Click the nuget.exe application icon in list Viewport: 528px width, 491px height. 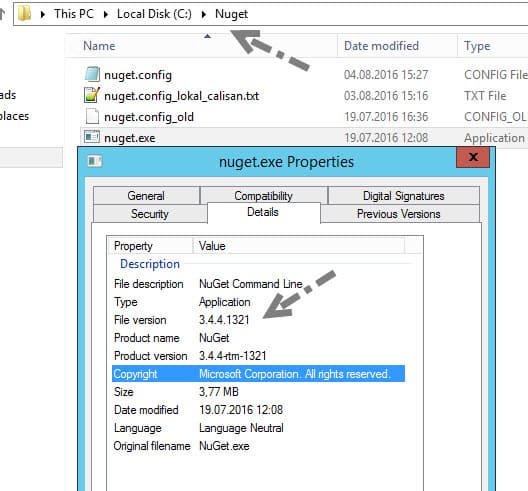click(x=92, y=137)
